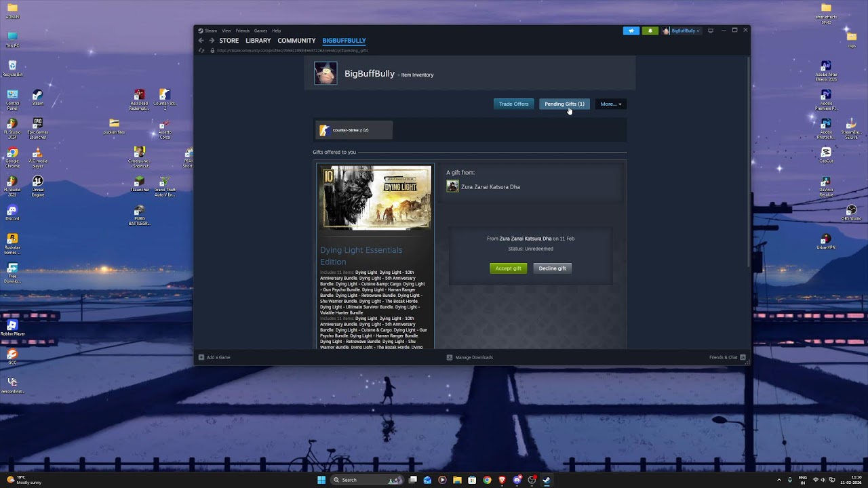This screenshot has width=868, height=488.
Task: Open the Counter-Strike 2 (2) inventory tab
Action: pos(353,130)
